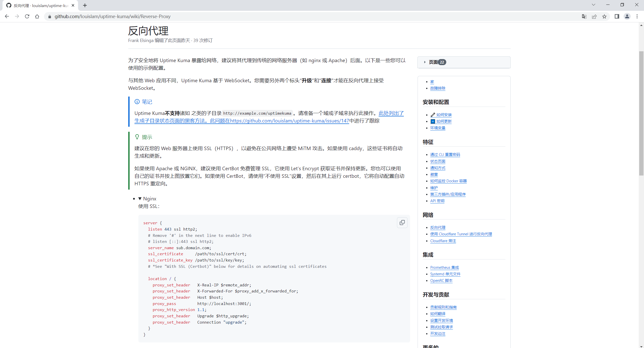Expand the 页面 22 pages list

tap(464, 62)
